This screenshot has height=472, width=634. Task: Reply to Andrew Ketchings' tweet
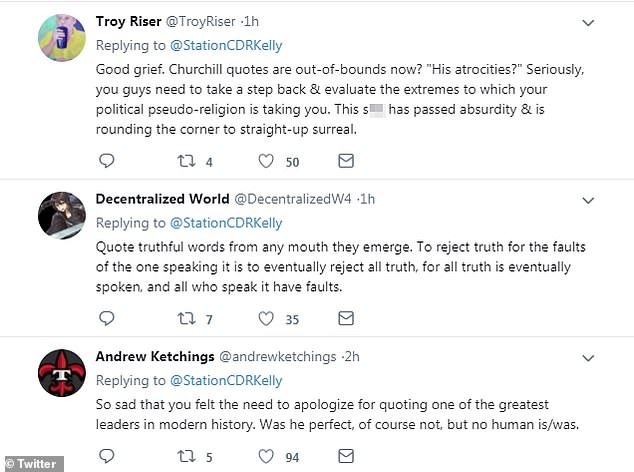point(108,457)
